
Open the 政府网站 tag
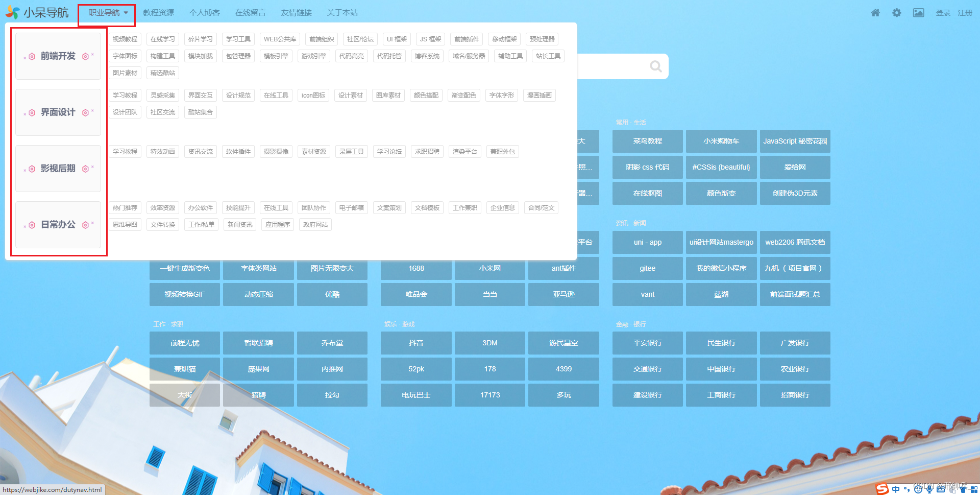pyautogui.click(x=315, y=225)
